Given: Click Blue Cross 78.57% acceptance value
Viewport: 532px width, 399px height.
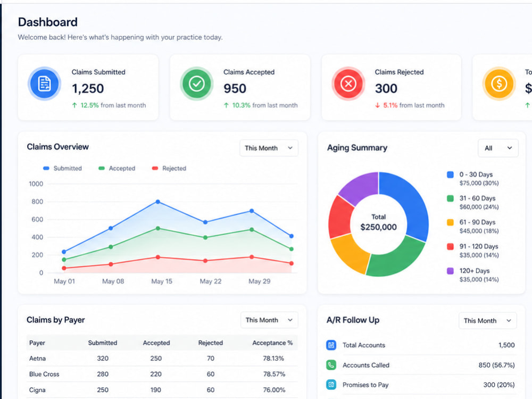Looking at the screenshot, I should tap(274, 374).
